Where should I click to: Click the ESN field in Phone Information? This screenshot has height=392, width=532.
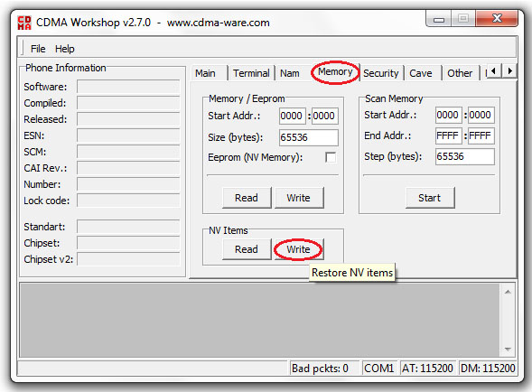click(128, 135)
